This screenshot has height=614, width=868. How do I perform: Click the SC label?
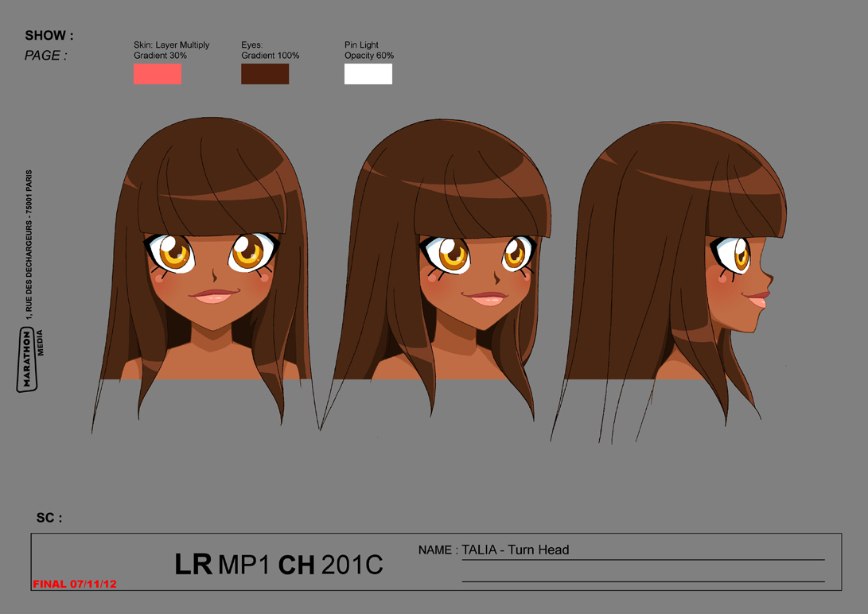pos(49,518)
